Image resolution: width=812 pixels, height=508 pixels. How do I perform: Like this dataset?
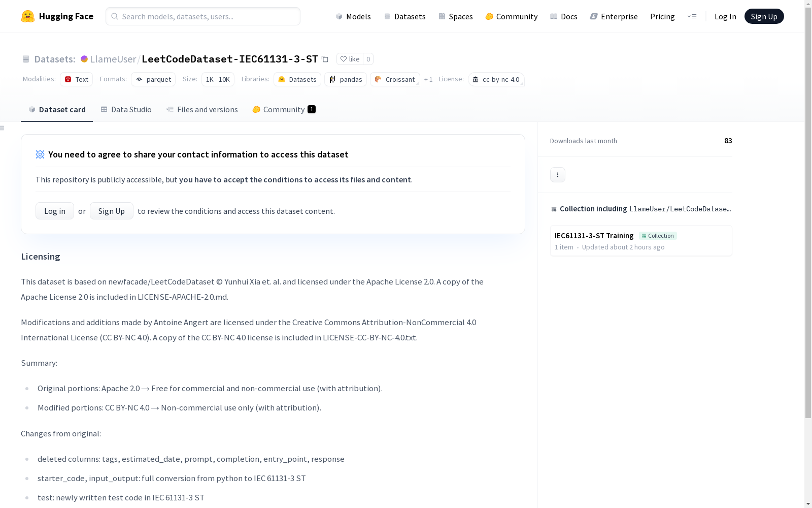click(x=350, y=59)
